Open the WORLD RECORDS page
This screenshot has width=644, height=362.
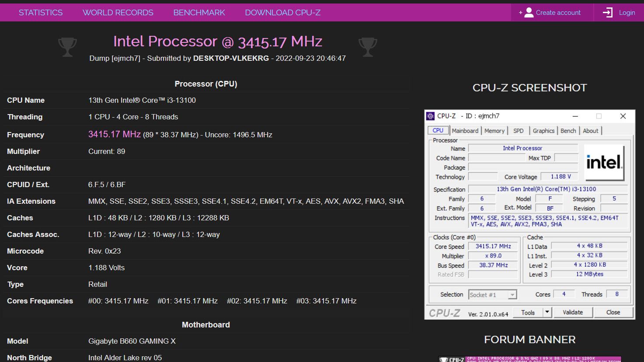(x=118, y=12)
